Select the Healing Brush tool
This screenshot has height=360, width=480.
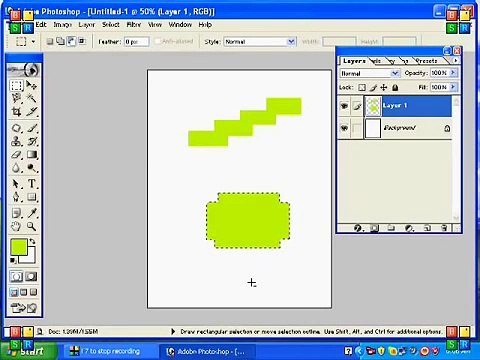(x=16, y=128)
